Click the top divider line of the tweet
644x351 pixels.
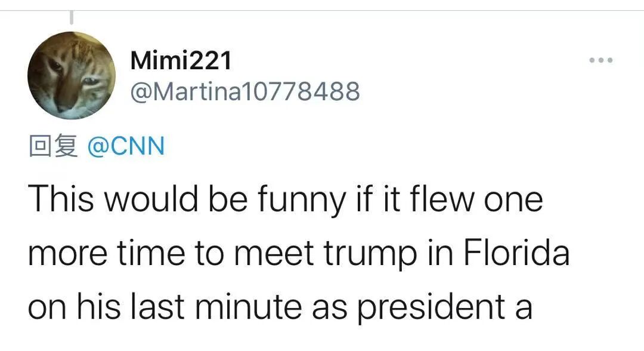point(322,10)
